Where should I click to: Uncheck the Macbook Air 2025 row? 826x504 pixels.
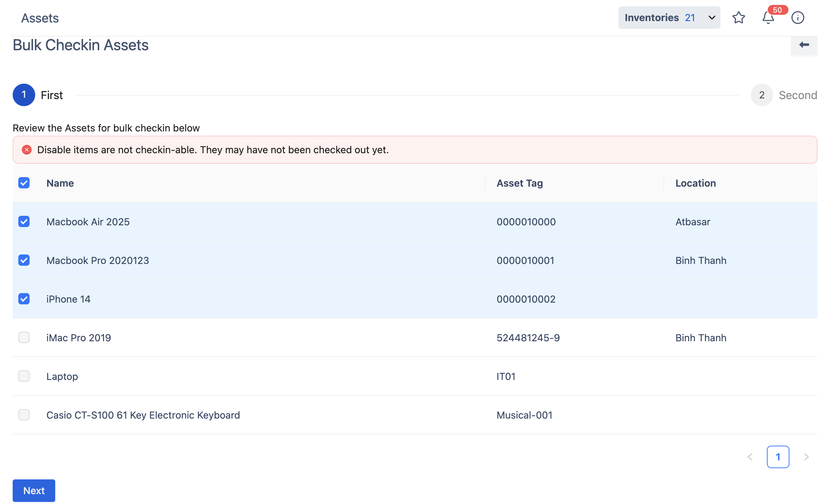point(24,221)
